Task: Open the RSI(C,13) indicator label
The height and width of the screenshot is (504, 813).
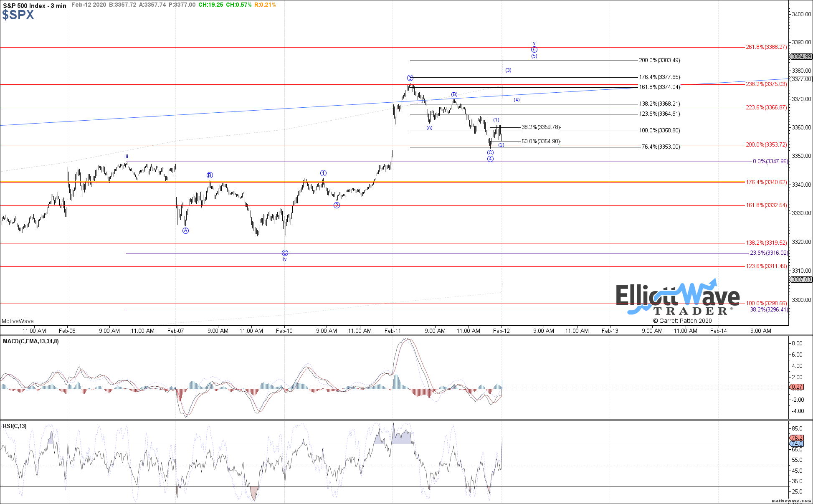Action: coord(15,426)
